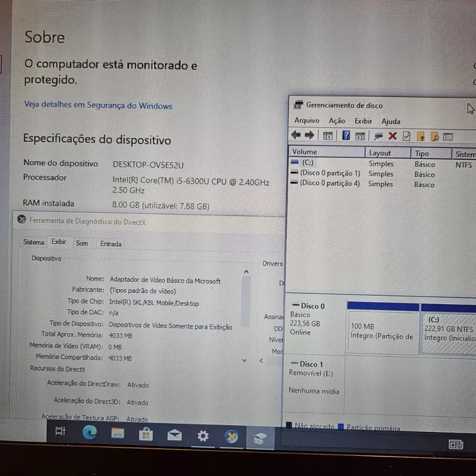Sort by the Tipo column header
This screenshot has height=476, width=476.
click(x=431, y=154)
